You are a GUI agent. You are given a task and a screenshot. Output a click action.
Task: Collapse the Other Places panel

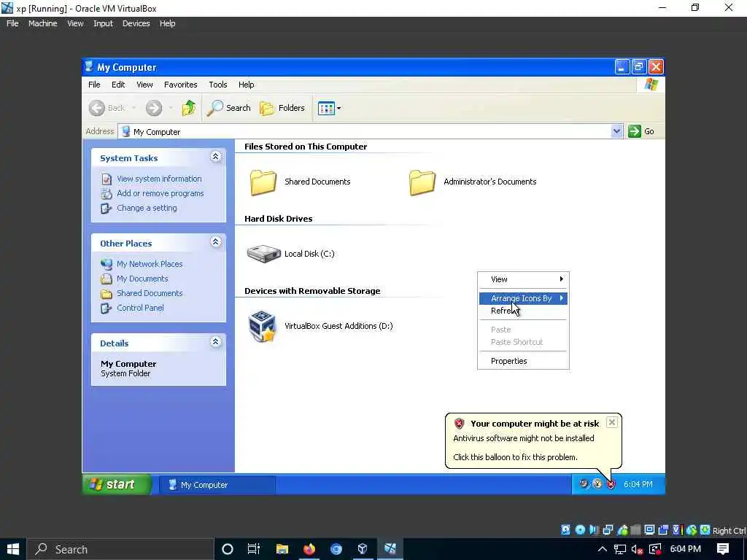(215, 242)
